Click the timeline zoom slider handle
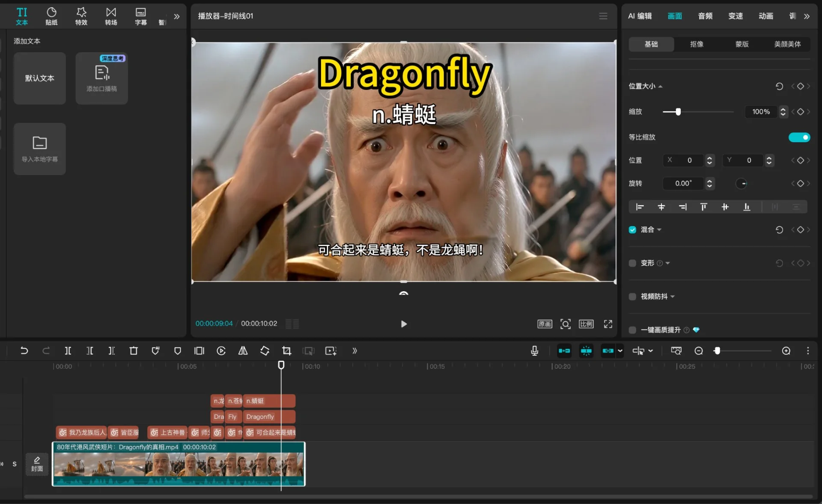The image size is (822, 504). point(717,351)
